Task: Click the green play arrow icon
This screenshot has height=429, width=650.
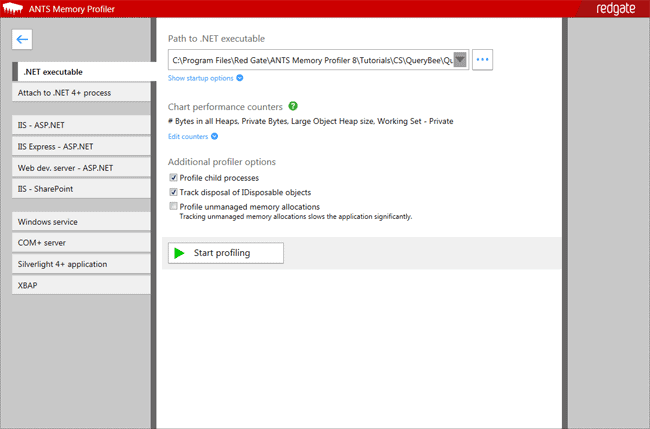Action: [x=179, y=253]
